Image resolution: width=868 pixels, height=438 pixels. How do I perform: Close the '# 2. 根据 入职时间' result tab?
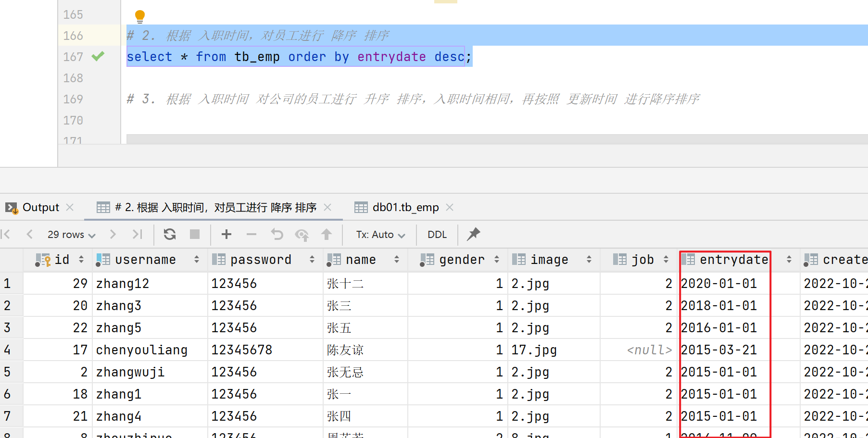point(327,207)
